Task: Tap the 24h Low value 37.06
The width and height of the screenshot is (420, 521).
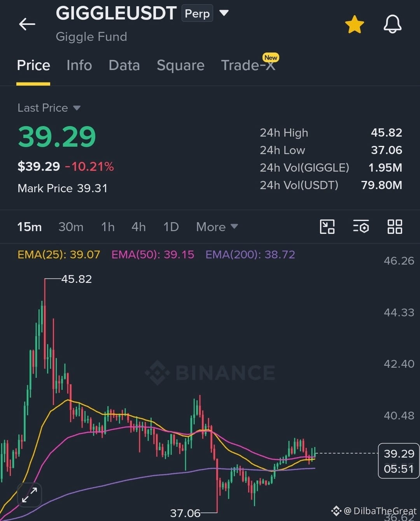Action: (386, 150)
